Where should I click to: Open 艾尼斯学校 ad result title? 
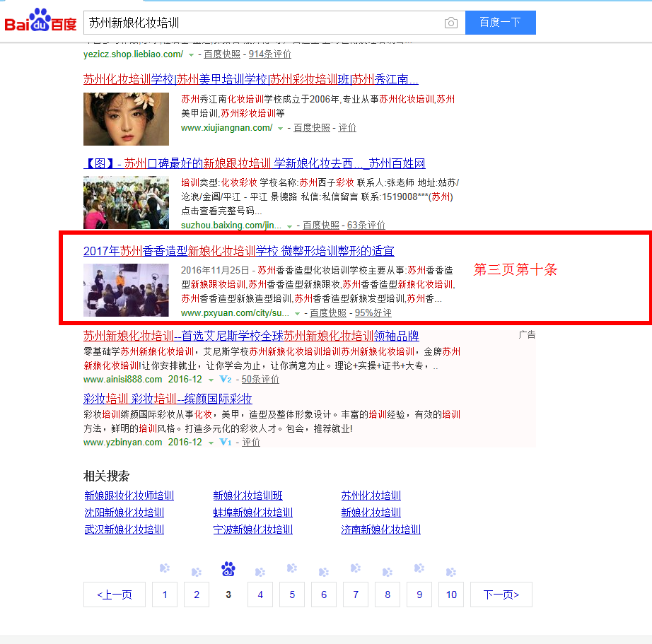tap(251, 336)
